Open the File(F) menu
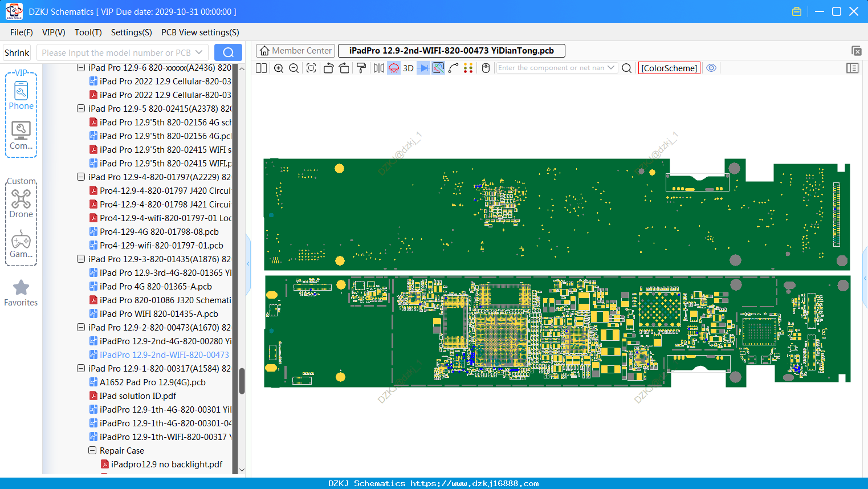Screen dimensions: 868x489 (22, 32)
